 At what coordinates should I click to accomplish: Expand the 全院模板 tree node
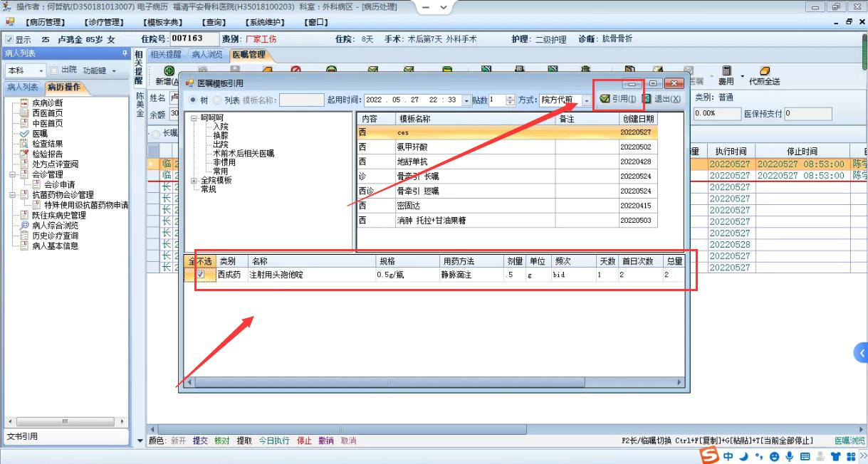(194, 180)
